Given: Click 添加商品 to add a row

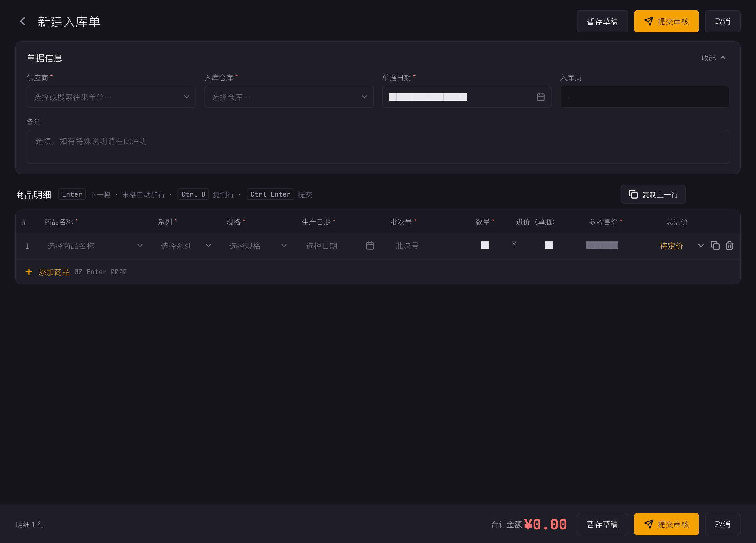Looking at the screenshot, I should click(x=54, y=272).
